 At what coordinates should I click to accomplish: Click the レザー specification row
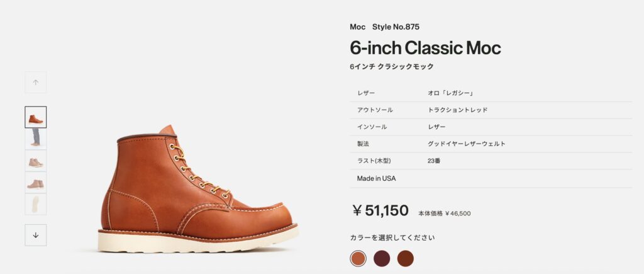pos(491,93)
